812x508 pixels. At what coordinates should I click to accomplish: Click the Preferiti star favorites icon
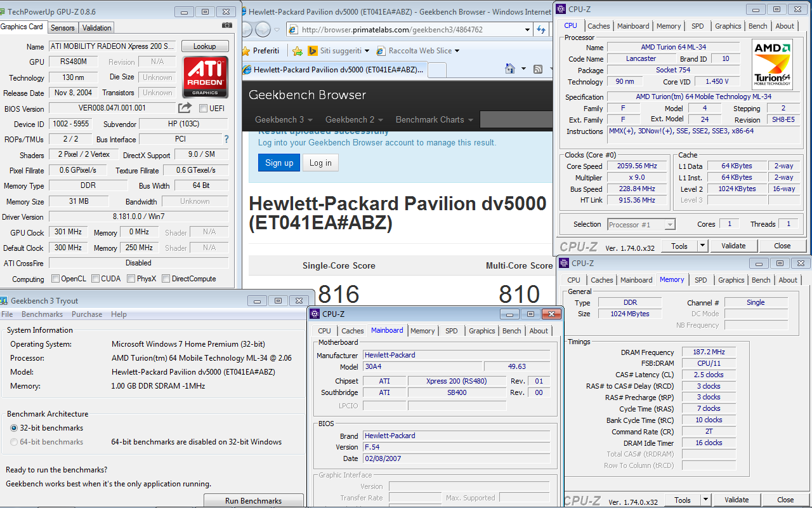[247, 51]
